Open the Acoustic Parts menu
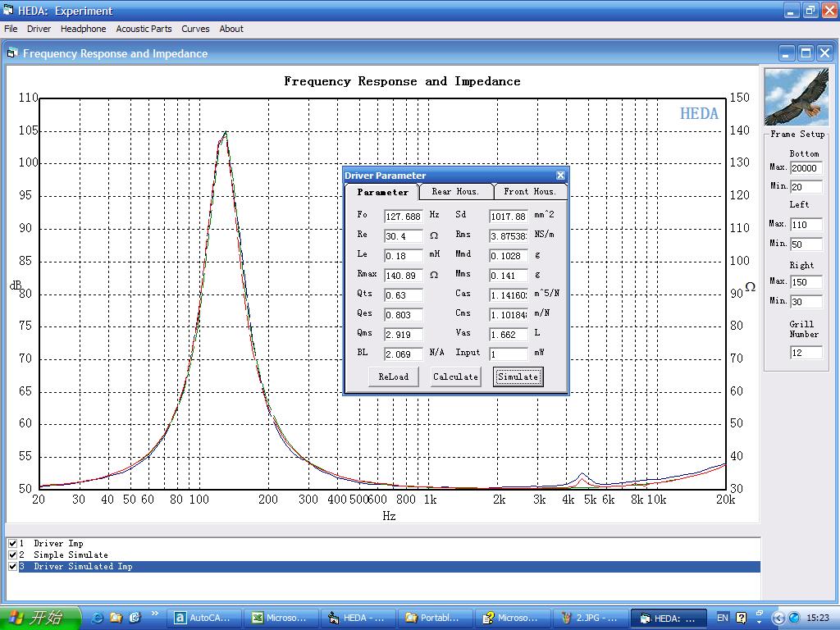This screenshot has width=840, height=630. click(144, 29)
